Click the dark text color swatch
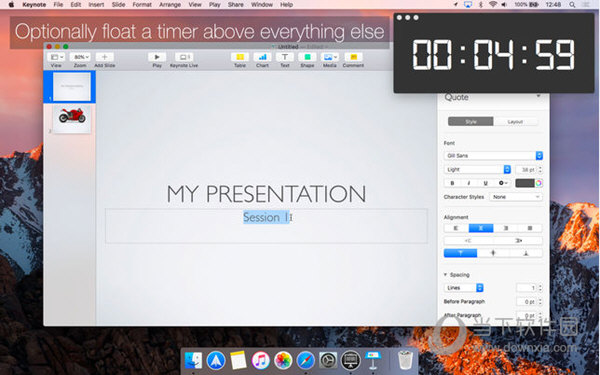This screenshot has height=375, width=600. pyautogui.click(x=525, y=183)
